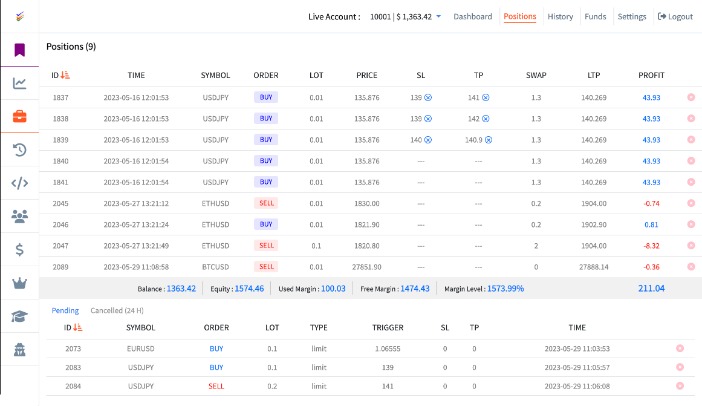This screenshot has width=702, height=406.
Task: Click total profit 211.04
Action: [x=651, y=288]
